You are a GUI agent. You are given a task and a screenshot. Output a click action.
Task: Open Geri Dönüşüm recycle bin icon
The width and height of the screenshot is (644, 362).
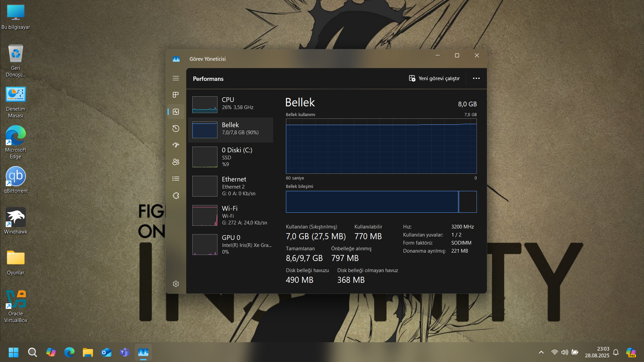[16, 61]
